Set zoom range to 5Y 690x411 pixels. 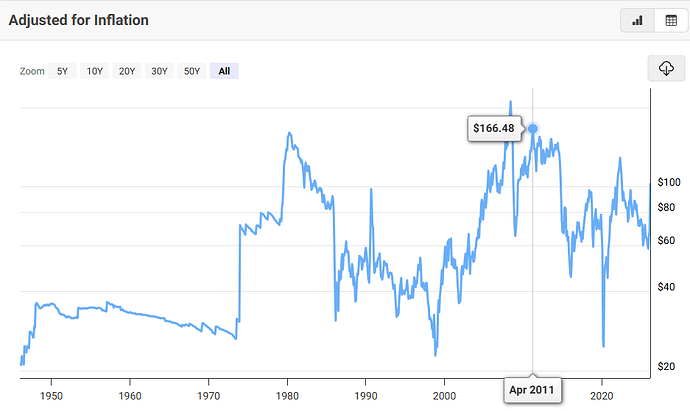[62, 71]
